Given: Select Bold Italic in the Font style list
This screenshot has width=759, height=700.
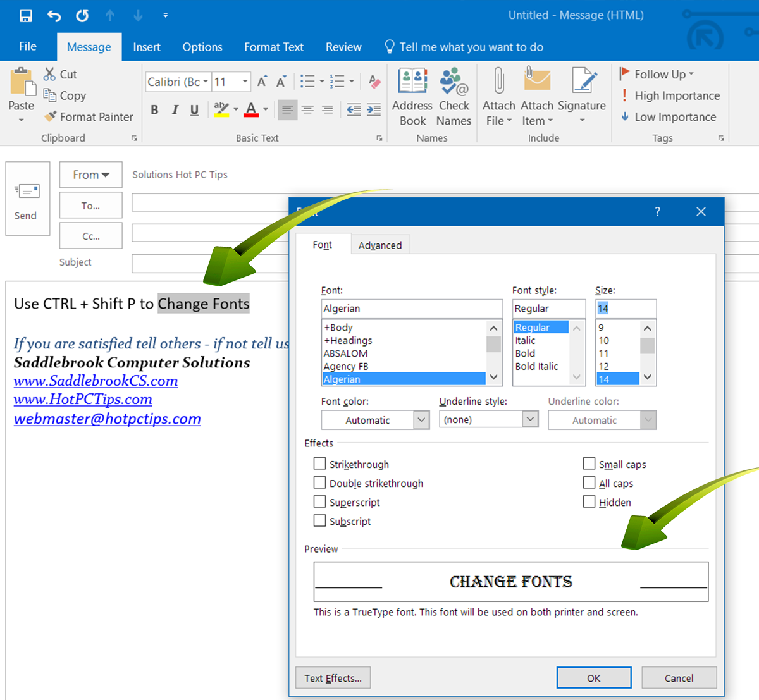Looking at the screenshot, I should tap(536, 366).
